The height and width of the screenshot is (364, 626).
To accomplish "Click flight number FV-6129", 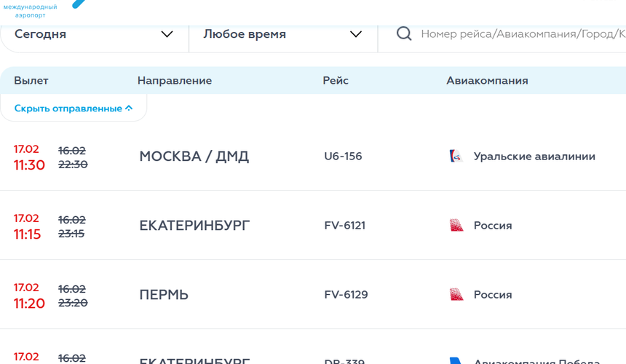I will click(x=346, y=295).
